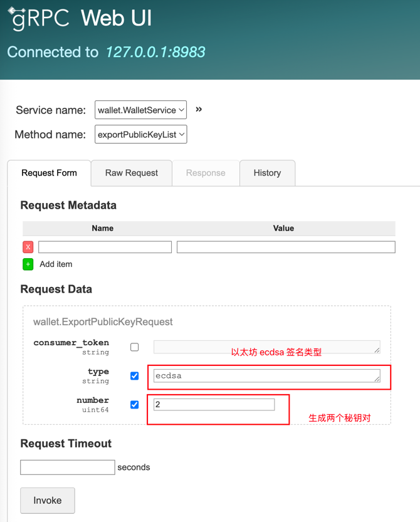
Task: Click the gRPC Web UI logo
Action: [x=80, y=18]
